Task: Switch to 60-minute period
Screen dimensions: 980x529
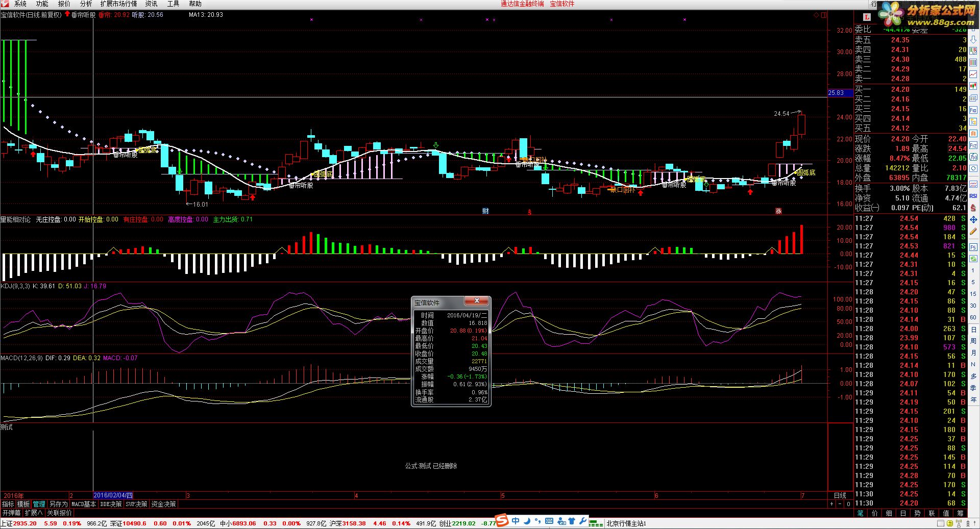Action: (x=973, y=317)
